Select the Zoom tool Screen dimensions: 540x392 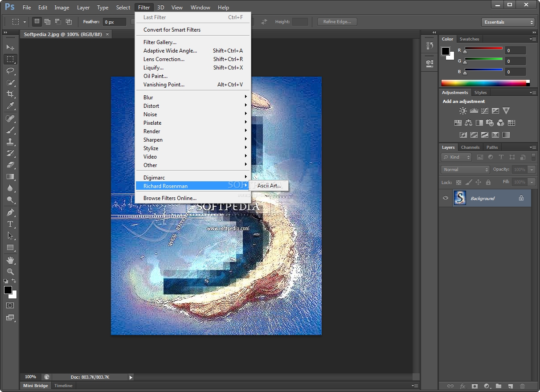10,272
